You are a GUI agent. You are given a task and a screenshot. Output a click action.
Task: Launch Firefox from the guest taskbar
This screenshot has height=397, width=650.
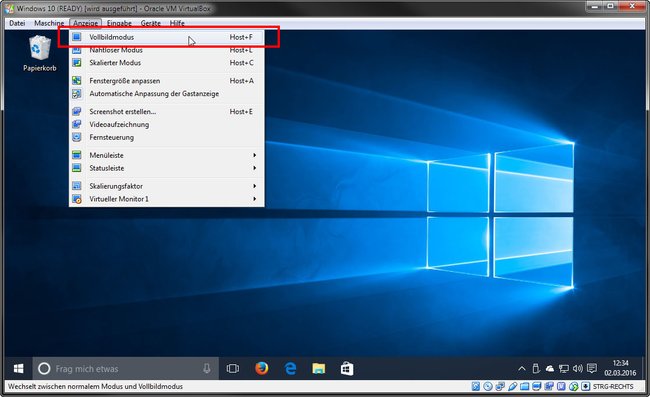coord(262,368)
